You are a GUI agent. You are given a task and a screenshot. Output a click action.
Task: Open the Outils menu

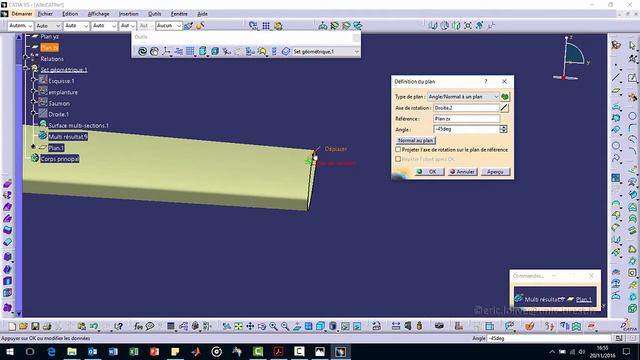point(154,14)
